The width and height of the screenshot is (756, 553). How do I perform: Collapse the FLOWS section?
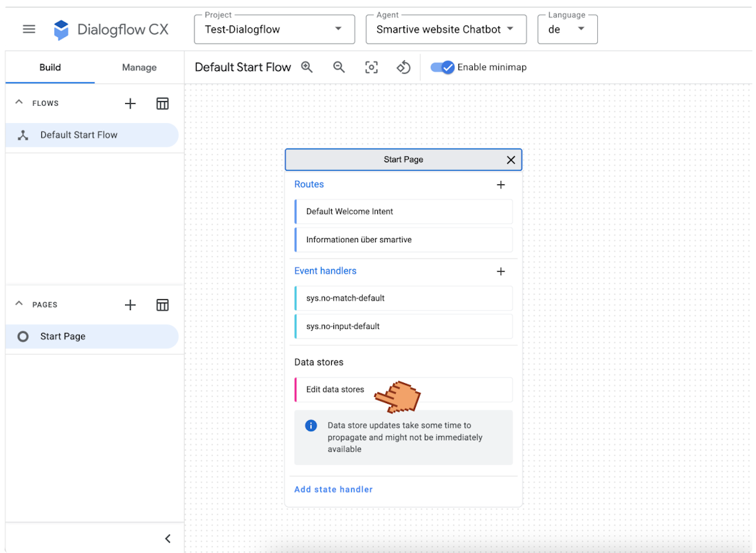click(19, 102)
